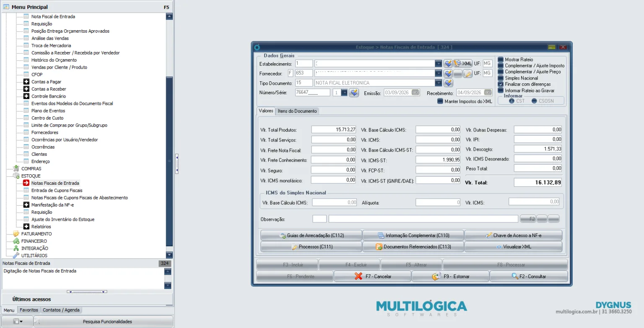644x328 pixels.
Task: Click the FINANCEIRO module icon
Action: tap(16, 241)
